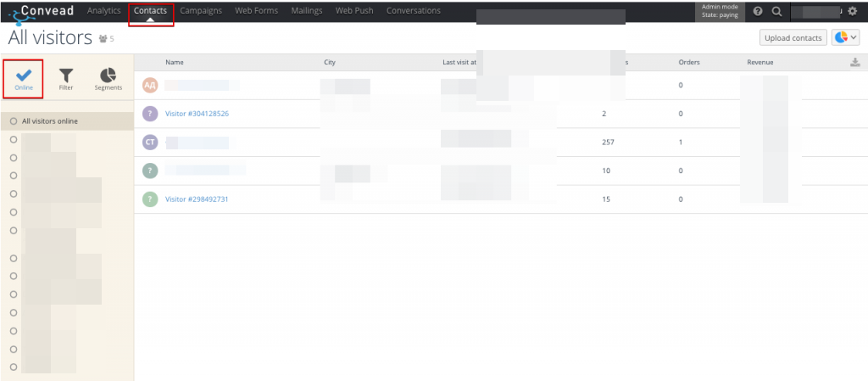Switch to Mailings
This screenshot has width=868, height=381.
[x=307, y=10]
